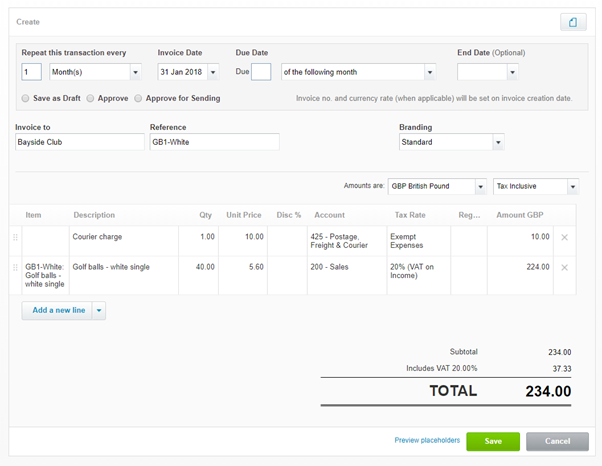Click the Add a new line button
Viewport: 602px width, 466px height.
[x=57, y=311]
